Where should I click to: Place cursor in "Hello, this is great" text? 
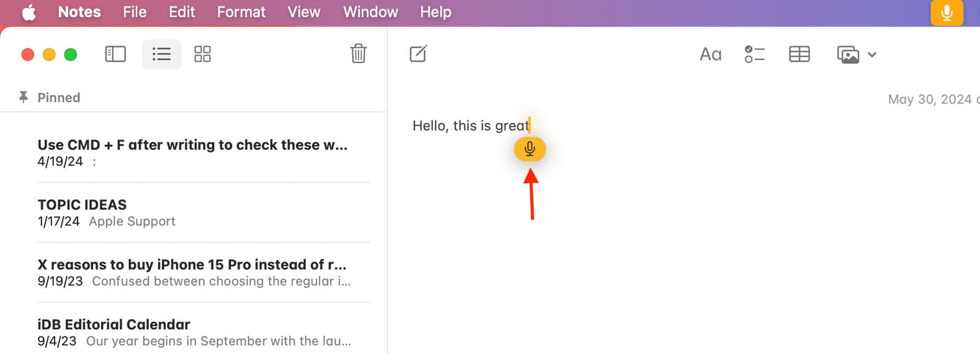click(x=470, y=126)
